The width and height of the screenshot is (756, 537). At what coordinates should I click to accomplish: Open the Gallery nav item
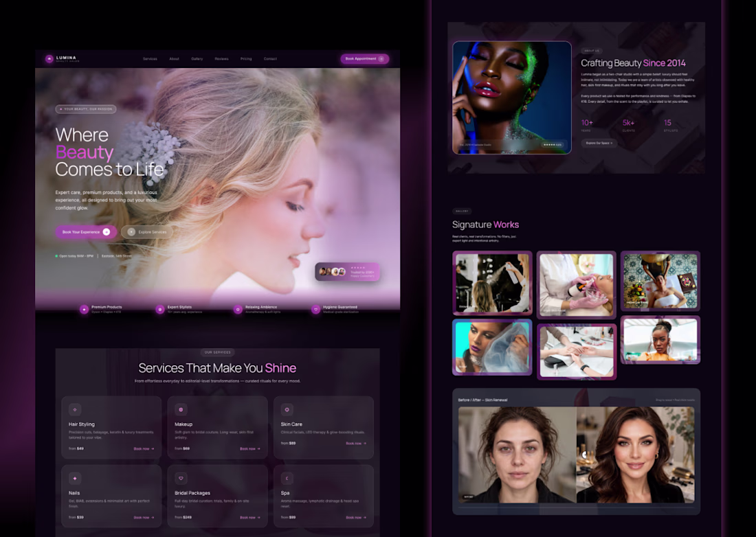click(197, 59)
